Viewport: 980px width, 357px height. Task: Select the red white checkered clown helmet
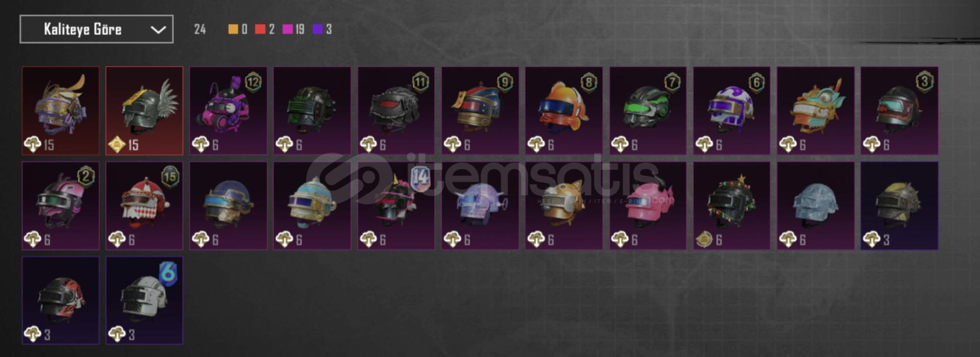point(144,206)
